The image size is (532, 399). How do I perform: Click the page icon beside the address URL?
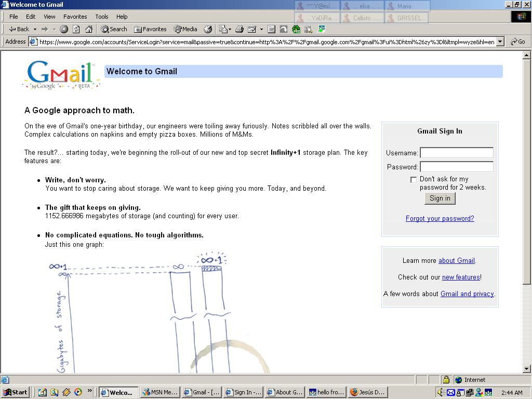[x=33, y=42]
